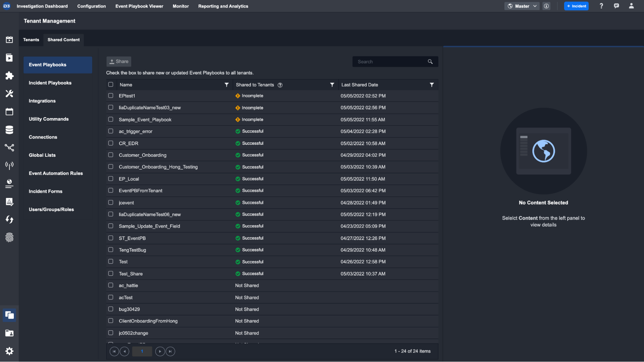
Task: Filter the Name column
Action: [x=226, y=85]
